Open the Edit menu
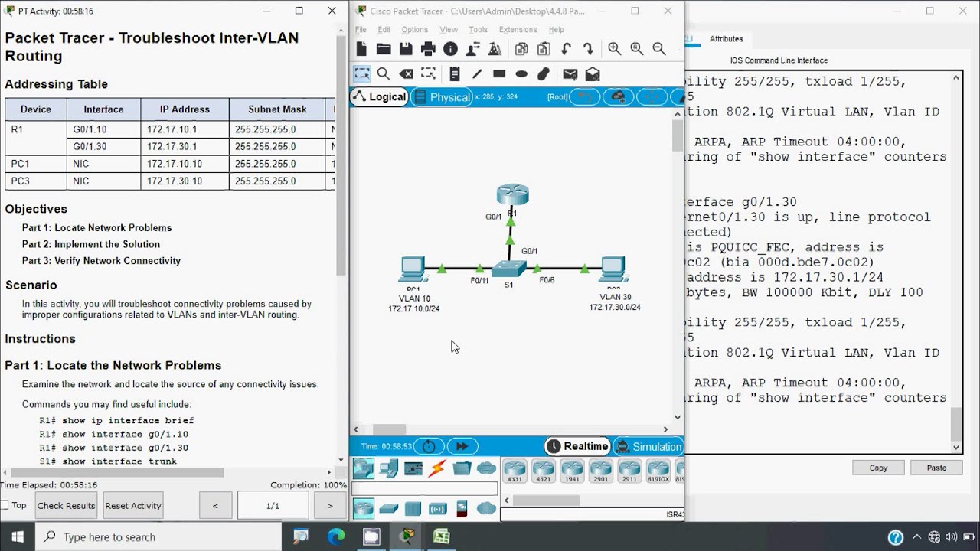 (x=384, y=30)
